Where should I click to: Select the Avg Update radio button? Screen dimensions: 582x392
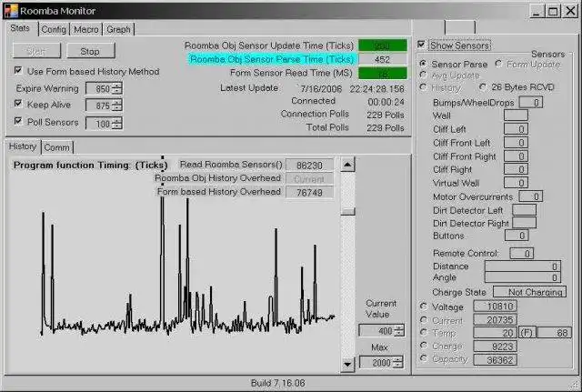pyautogui.click(x=423, y=75)
